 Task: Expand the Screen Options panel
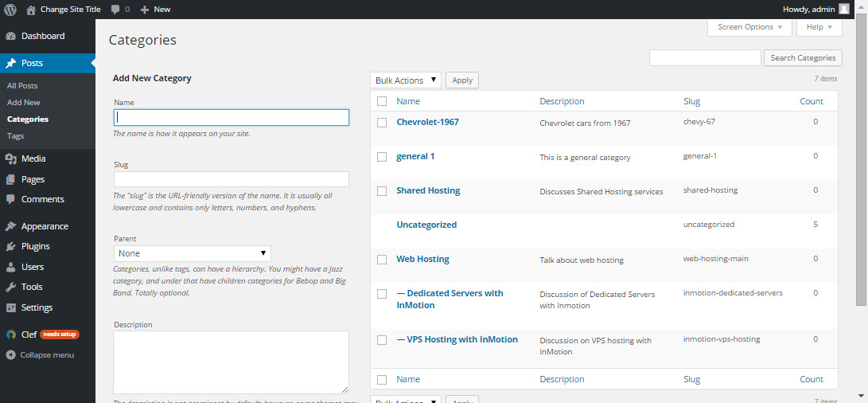pyautogui.click(x=749, y=27)
